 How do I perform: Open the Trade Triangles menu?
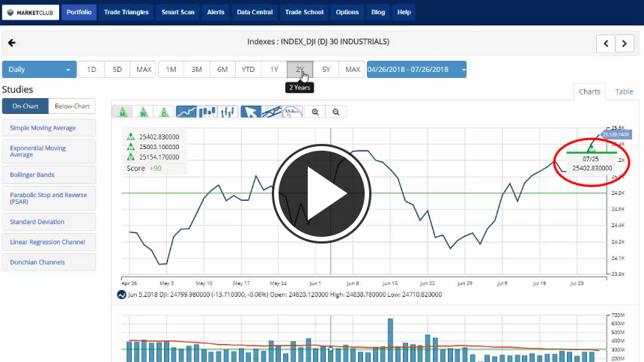[x=126, y=13]
